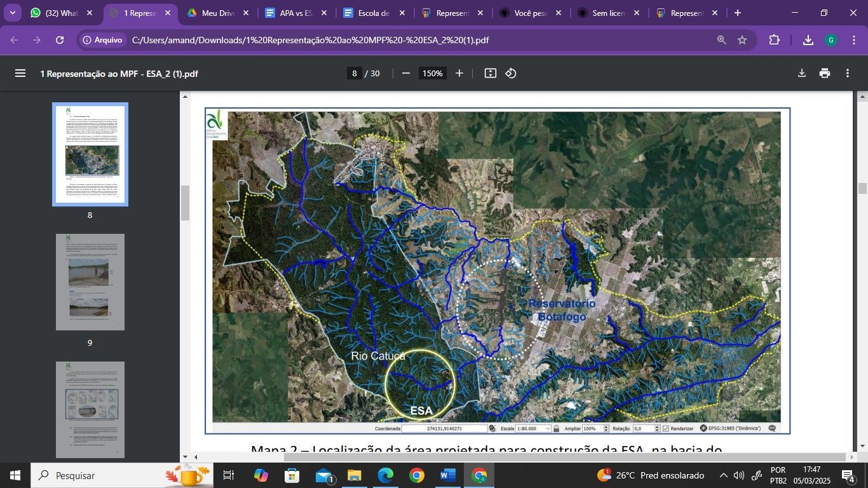Download the PDF from viewer toolbar

tap(802, 73)
